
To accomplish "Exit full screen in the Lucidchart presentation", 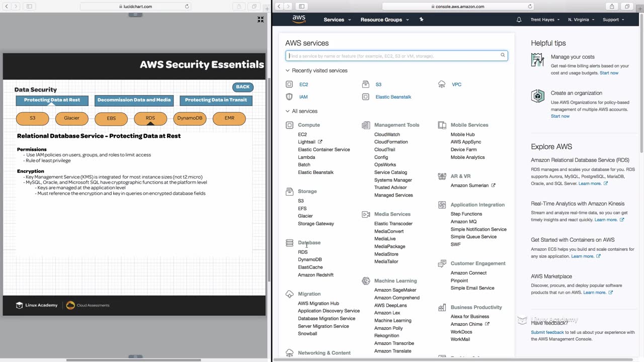I will [x=260, y=19].
